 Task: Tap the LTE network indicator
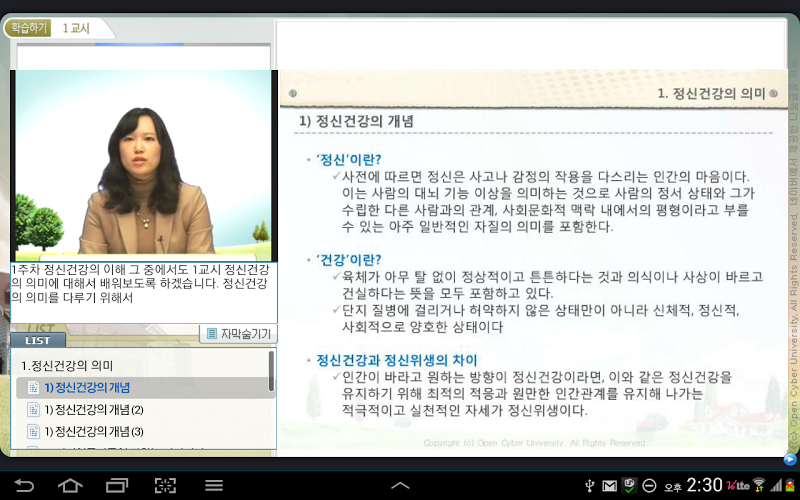(x=738, y=486)
